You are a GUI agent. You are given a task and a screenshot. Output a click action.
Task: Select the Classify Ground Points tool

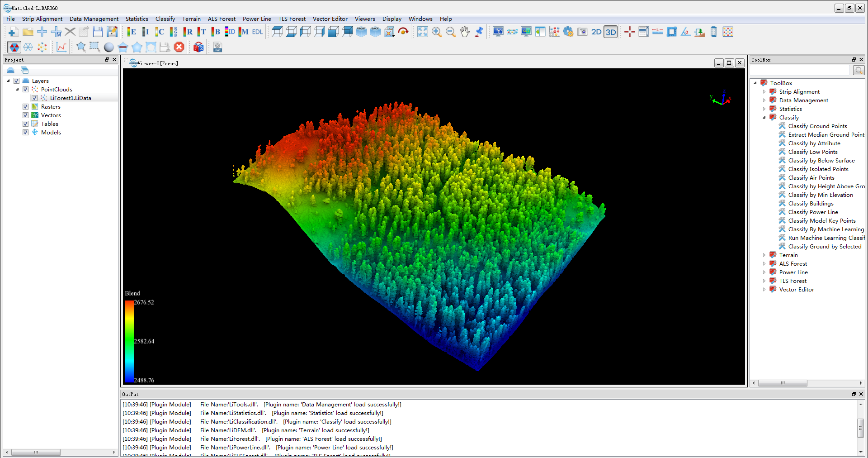(817, 126)
